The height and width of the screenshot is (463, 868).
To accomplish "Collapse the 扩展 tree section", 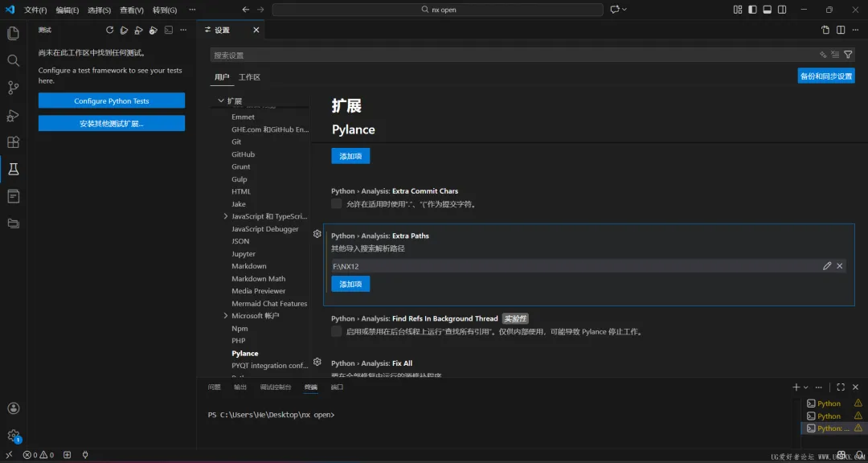I will coord(222,100).
